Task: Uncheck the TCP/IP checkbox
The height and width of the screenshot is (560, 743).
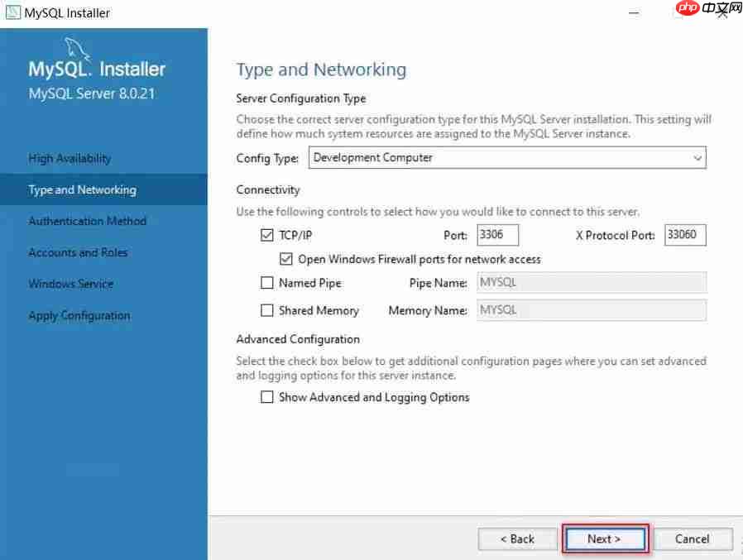Action: point(266,236)
